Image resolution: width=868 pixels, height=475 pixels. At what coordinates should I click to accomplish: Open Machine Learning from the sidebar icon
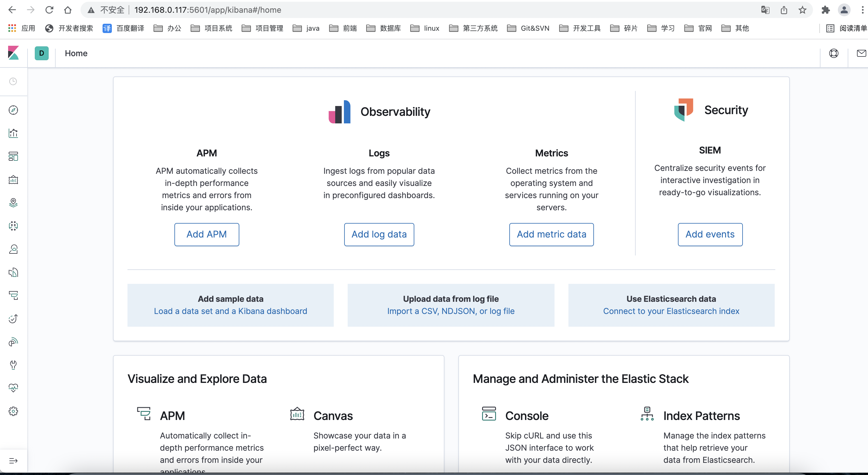(x=13, y=226)
